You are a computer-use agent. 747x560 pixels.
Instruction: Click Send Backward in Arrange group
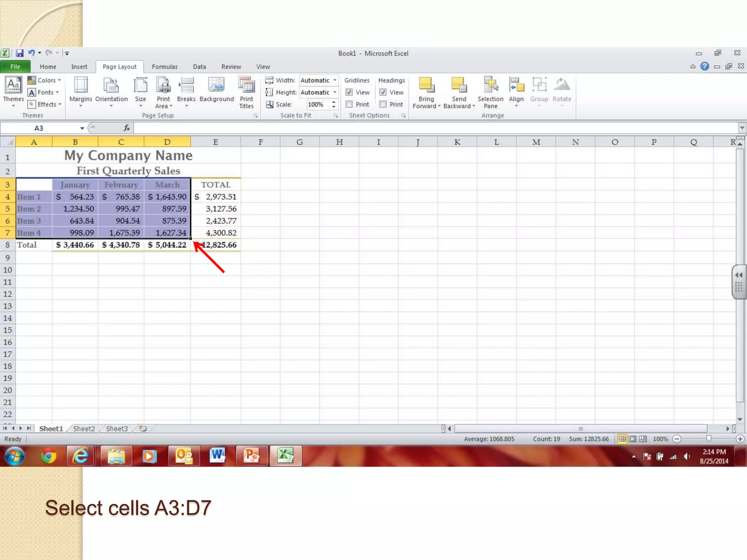459,93
